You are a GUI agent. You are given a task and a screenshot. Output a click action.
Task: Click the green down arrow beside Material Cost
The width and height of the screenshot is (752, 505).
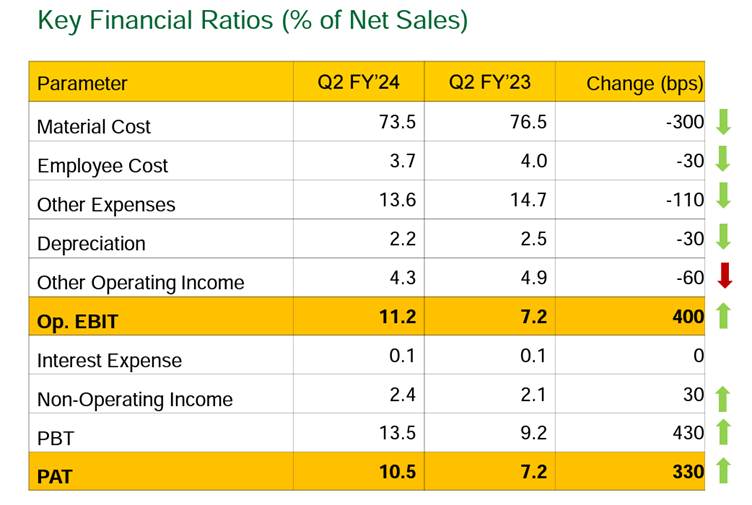point(724,124)
